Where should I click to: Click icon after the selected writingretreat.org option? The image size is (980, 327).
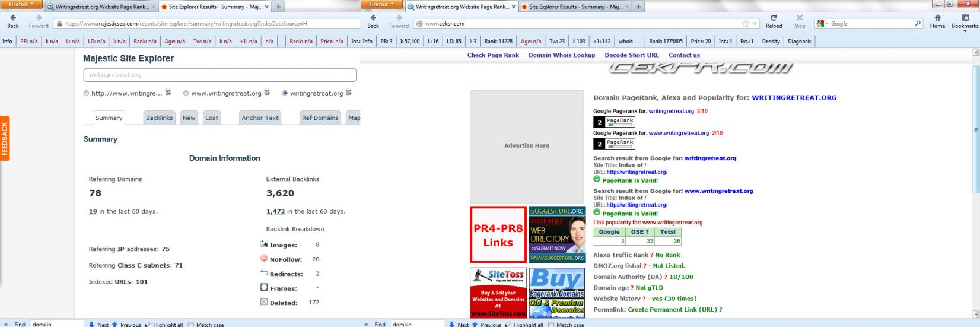349,93
